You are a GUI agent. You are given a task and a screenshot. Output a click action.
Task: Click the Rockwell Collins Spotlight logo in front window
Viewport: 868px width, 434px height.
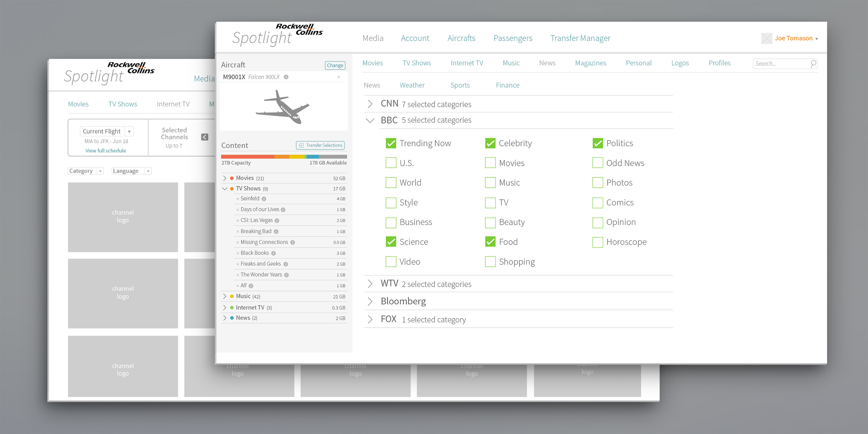point(277,35)
